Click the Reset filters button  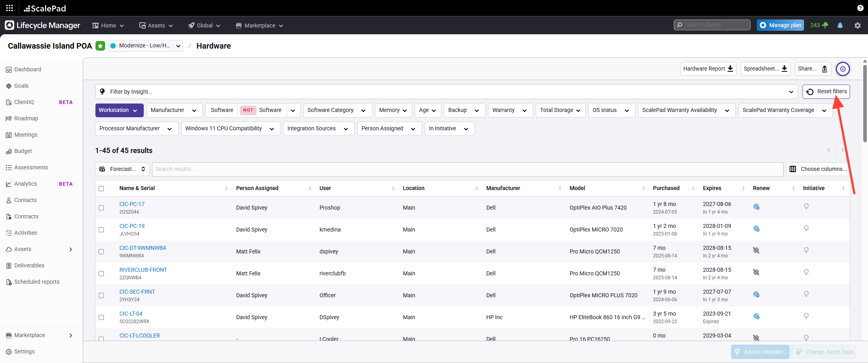pos(826,92)
